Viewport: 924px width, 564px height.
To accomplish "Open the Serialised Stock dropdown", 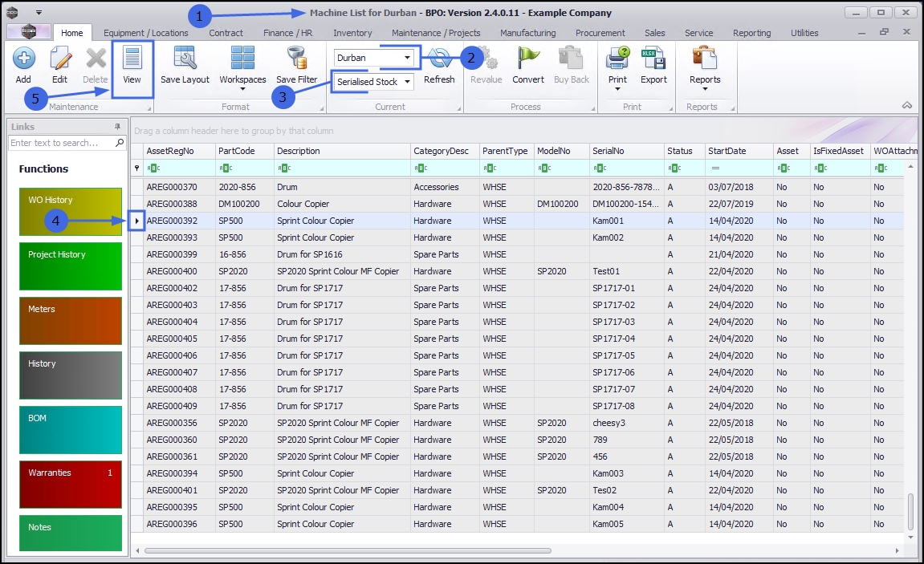I will (408, 82).
